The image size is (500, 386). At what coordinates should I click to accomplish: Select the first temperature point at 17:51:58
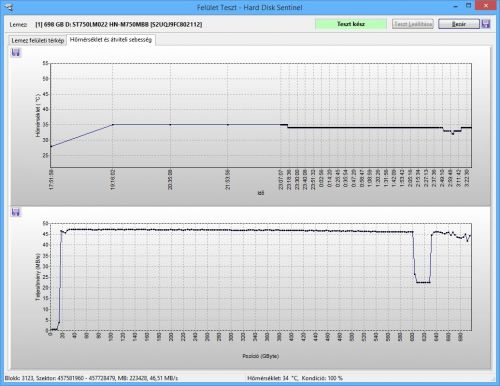click(x=51, y=146)
